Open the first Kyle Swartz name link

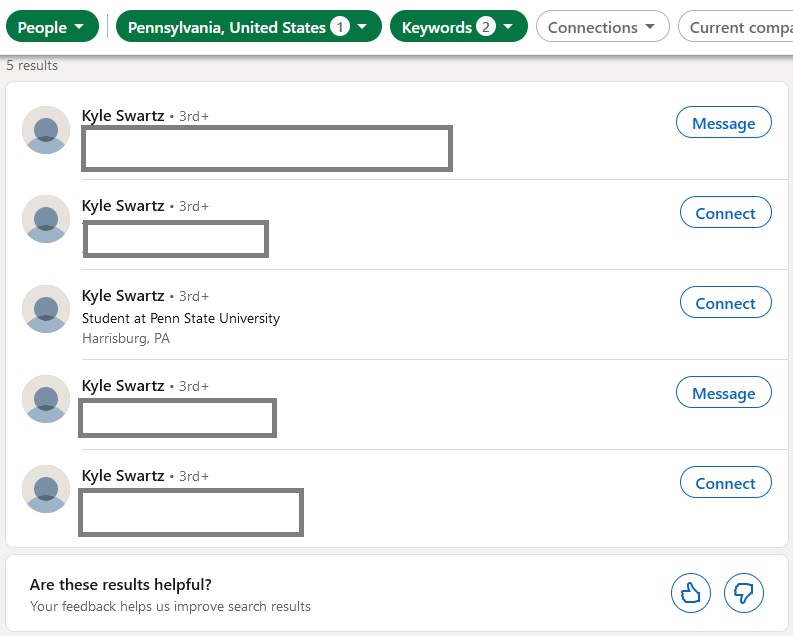coord(123,116)
